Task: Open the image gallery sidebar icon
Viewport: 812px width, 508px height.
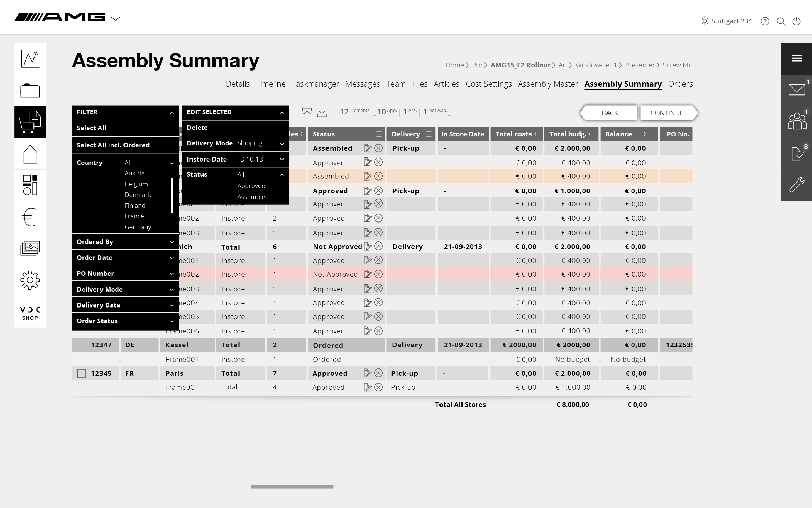Action: (x=30, y=249)
